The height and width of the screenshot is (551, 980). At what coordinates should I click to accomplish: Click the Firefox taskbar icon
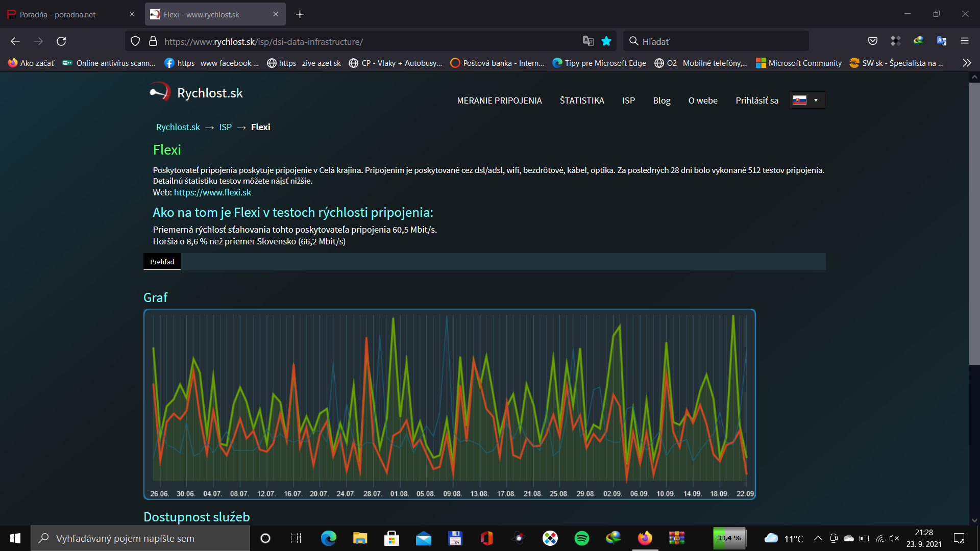645,538
